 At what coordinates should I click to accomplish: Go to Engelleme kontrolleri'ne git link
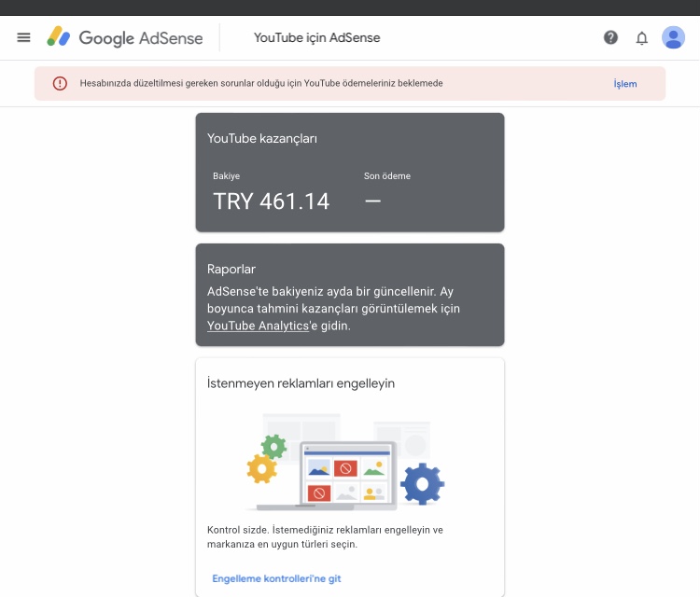coord(276,578)
